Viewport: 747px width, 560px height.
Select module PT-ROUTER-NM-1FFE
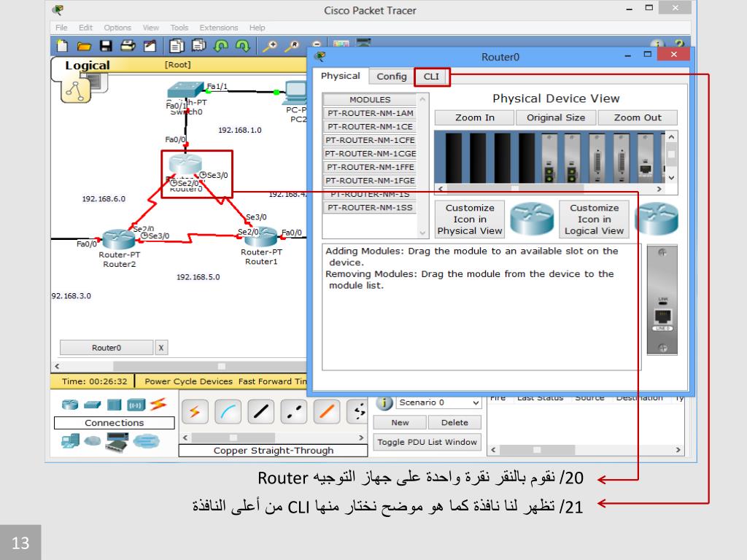pos(370,167)
